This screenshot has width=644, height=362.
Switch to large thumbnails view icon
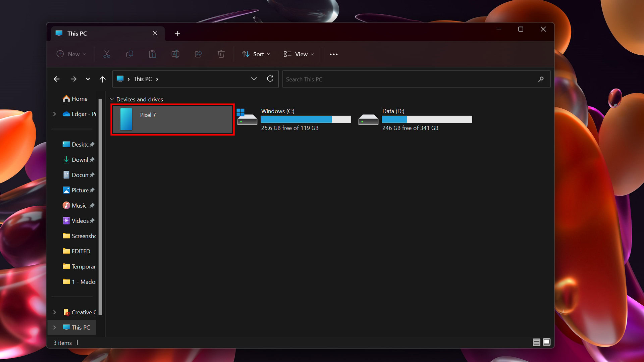point(547,342)
